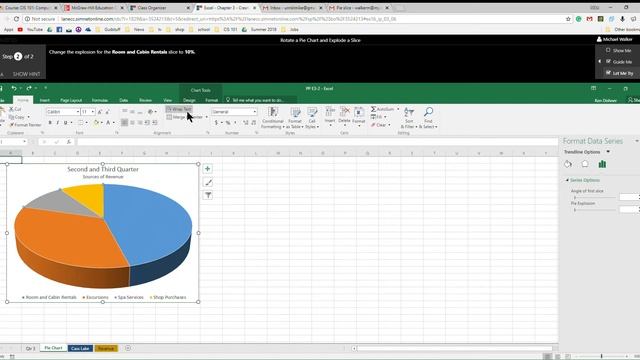The width and height of the screenshot is (640, 360).
Task: Click SHOW HINT
Action: pos(26,74)
